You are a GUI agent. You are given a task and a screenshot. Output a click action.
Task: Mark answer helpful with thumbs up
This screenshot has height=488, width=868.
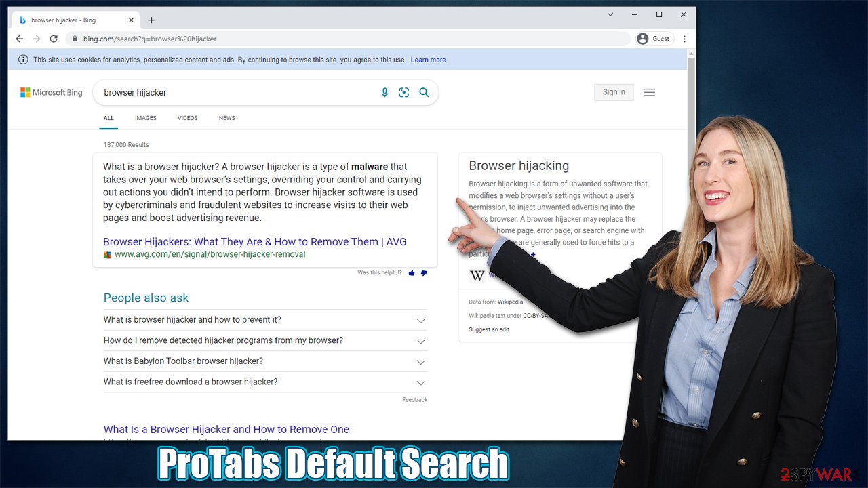point(412,273)
